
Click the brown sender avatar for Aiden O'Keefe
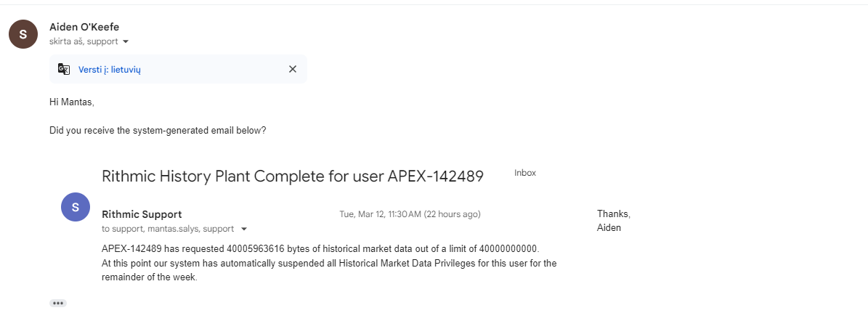(23, 33)
